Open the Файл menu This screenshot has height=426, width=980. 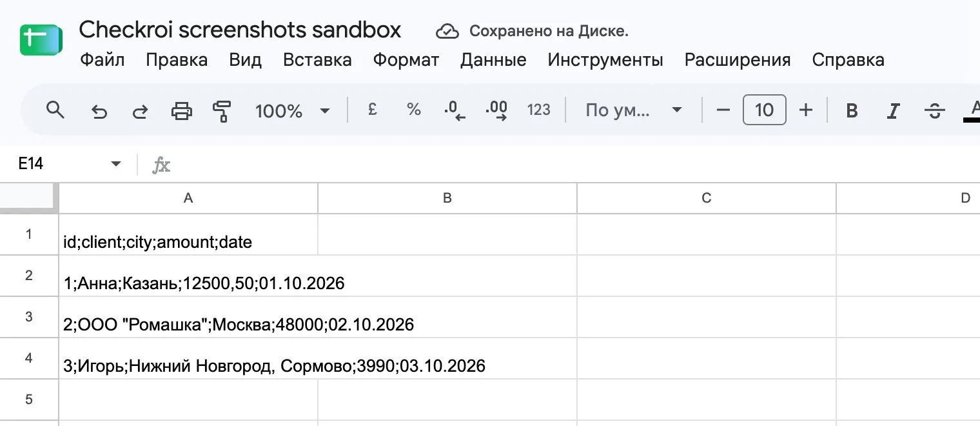103,60
